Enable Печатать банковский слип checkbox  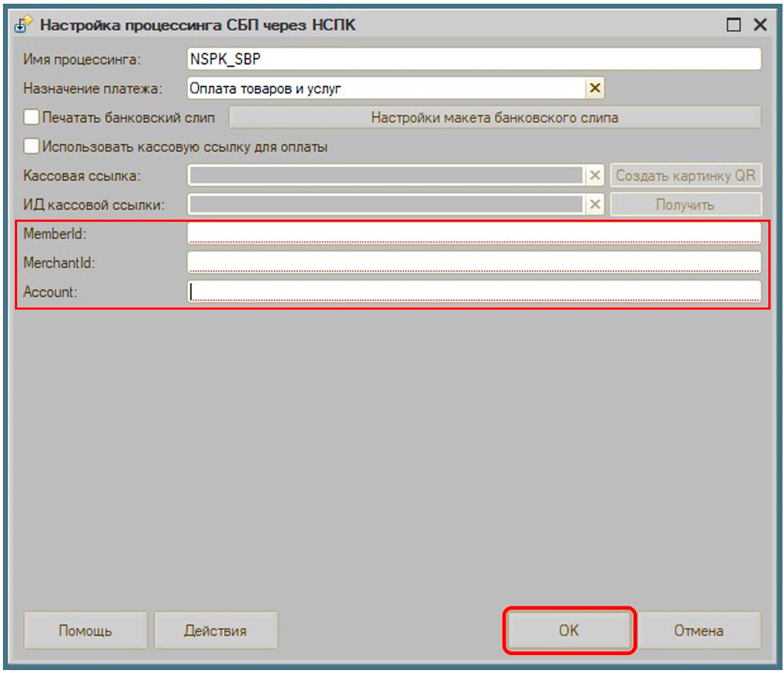[31, 118]
